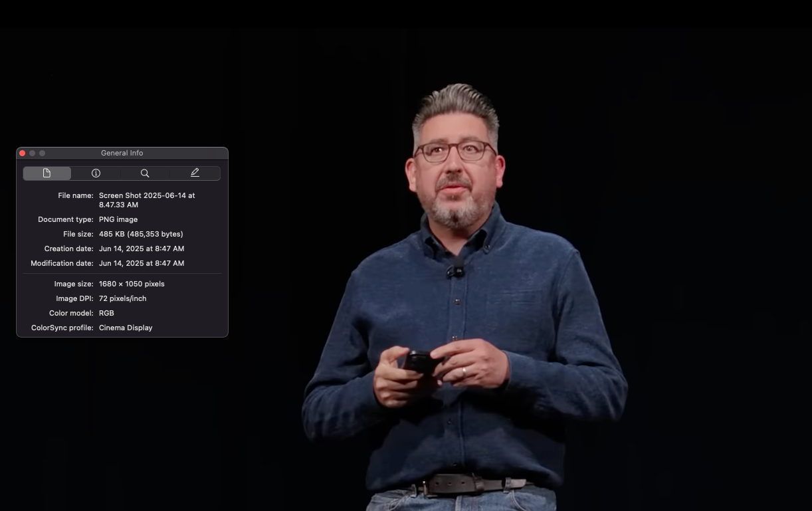Click the Modification date value
The height and width of the screenshot is (511, 812).
pyautogui.click(x=142, y=263)
